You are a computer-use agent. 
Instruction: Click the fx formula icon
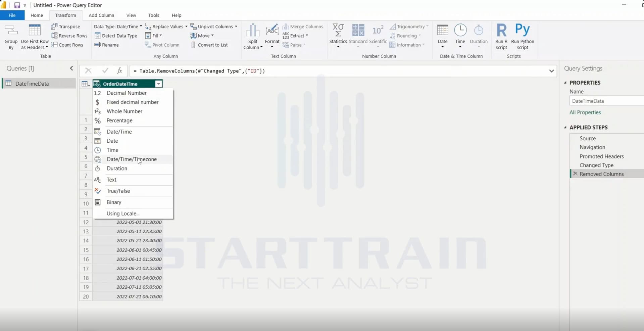click(x=119, y=70)
